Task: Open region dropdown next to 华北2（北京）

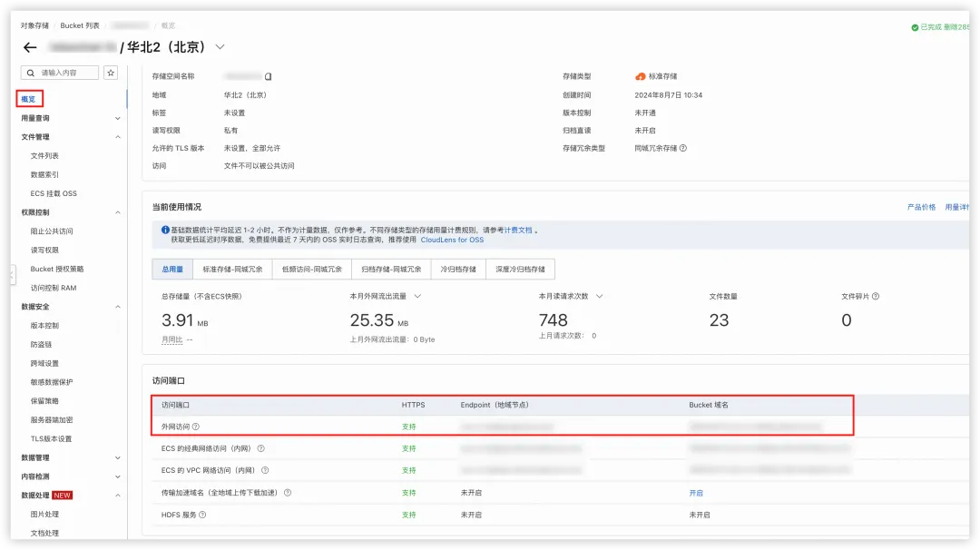Action: tap(220, 47)
